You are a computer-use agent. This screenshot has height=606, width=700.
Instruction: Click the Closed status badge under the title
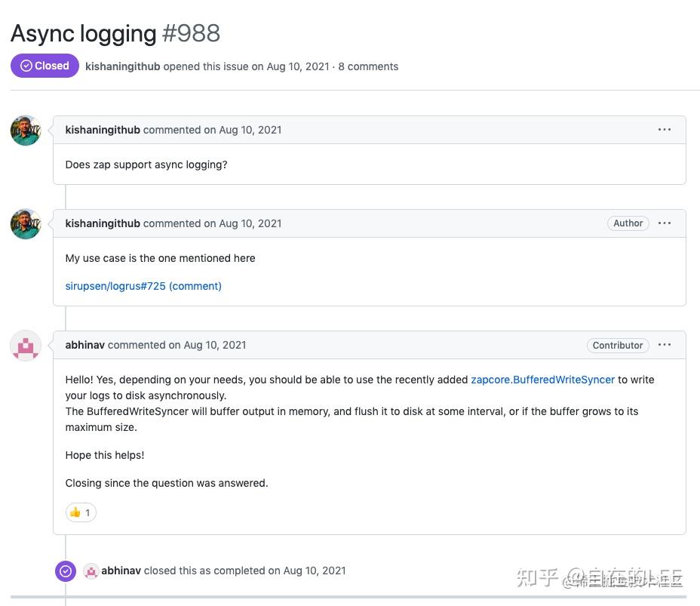[45, 66]
